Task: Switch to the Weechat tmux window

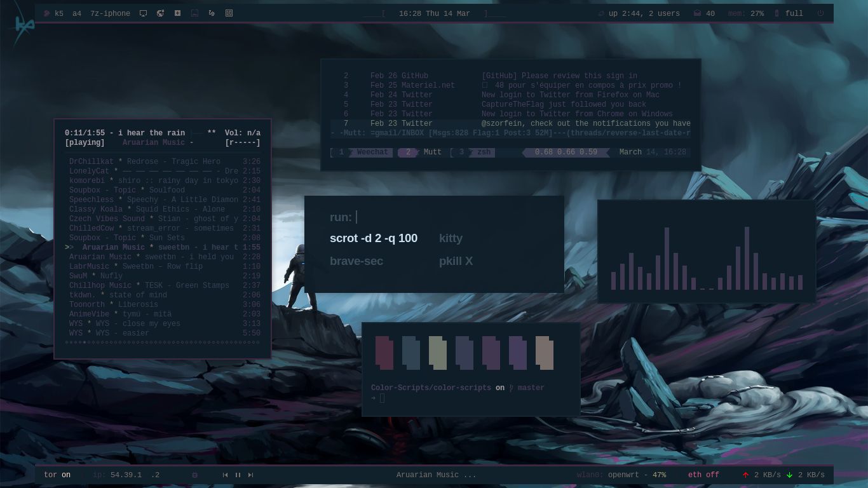Action: 372,152
